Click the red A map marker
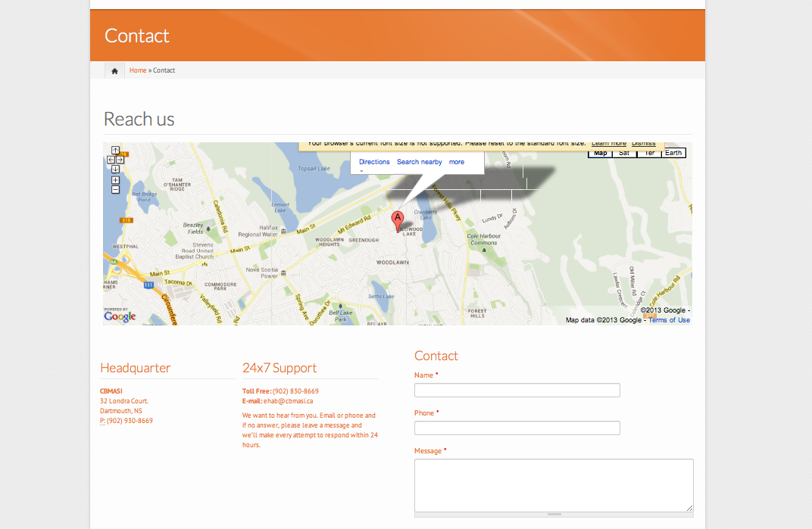 tap(397, 221)
